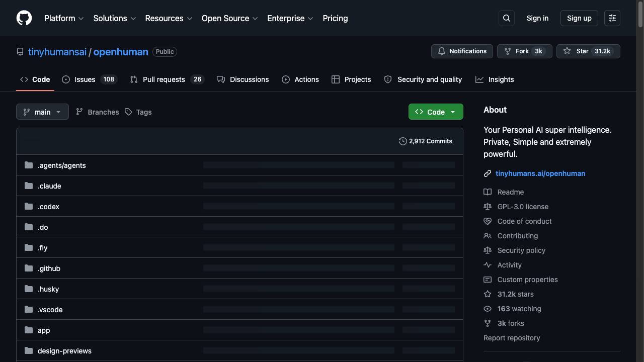Switch to the Issues tab
The width and height of the screenshot is (644, 362).
pyautogui.click(x=90, y=79)
